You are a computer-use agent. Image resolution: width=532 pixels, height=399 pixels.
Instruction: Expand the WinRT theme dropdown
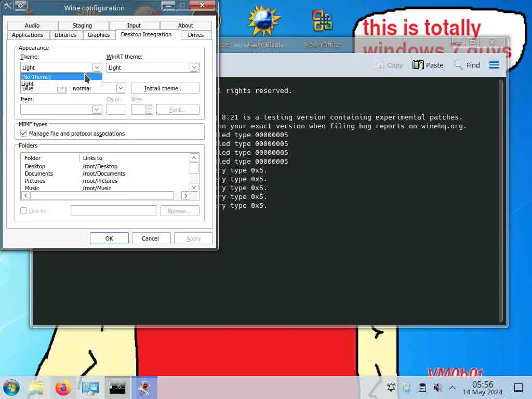click(194, 67)
